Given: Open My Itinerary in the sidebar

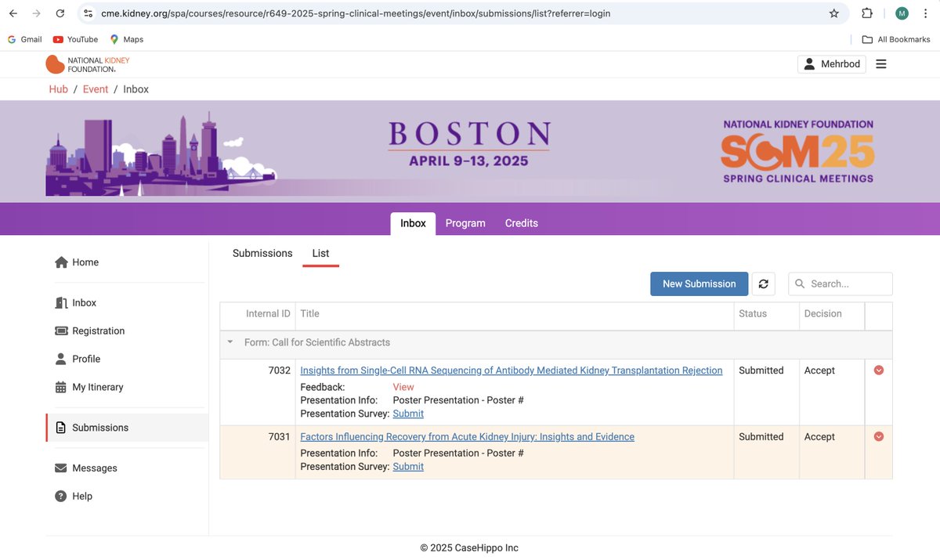Looking at the screenshot, I should coord(89,387).
